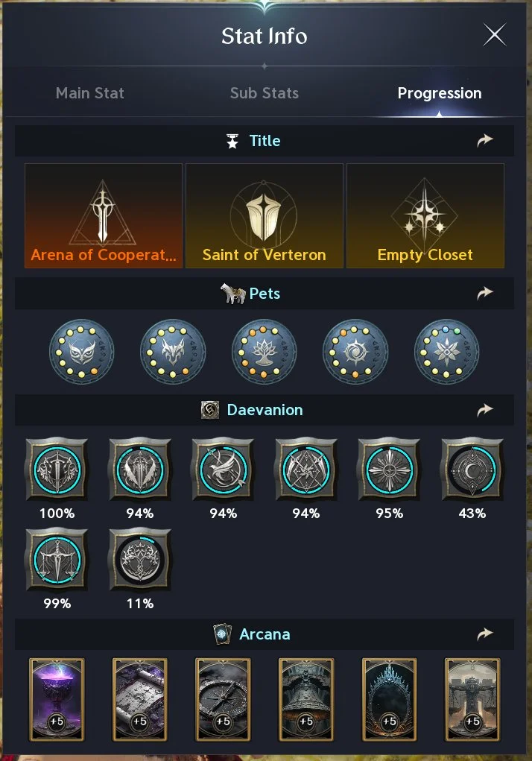Switch to the Sub Stats tab
This screenshot has width=532, height=761.
[x=265, y=93]
